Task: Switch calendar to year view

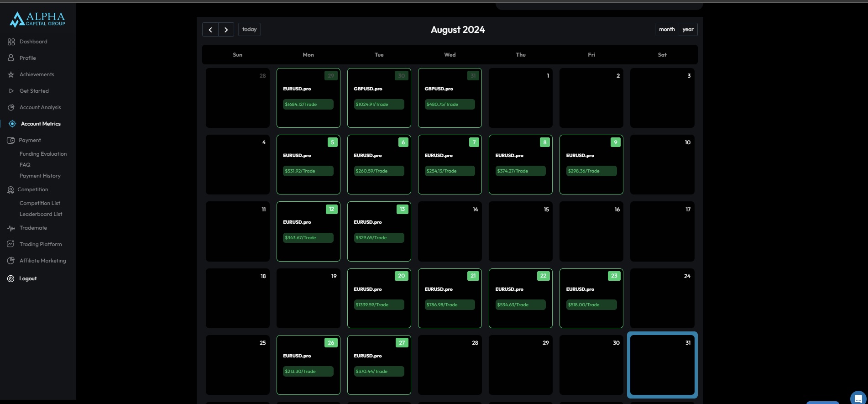Action: pyautogui.click(x=688, y=29)
